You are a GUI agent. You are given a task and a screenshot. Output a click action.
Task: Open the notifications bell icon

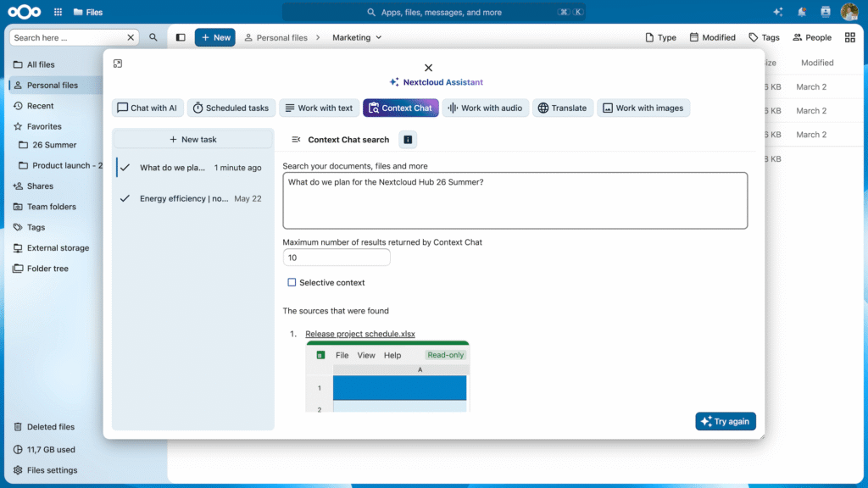pos(802,12)
